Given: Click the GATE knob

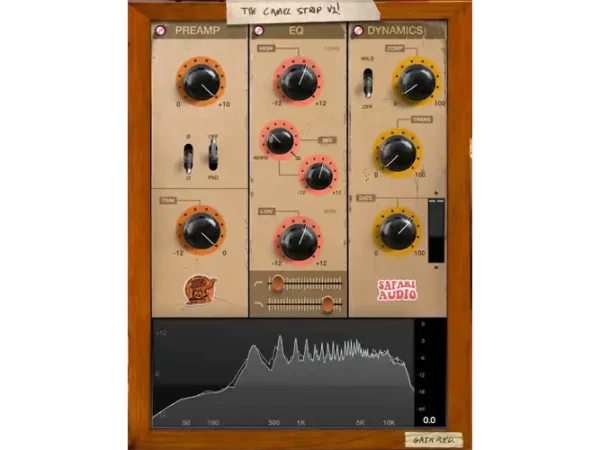Looking at the screenshot, I should click(x=398, y=232).
